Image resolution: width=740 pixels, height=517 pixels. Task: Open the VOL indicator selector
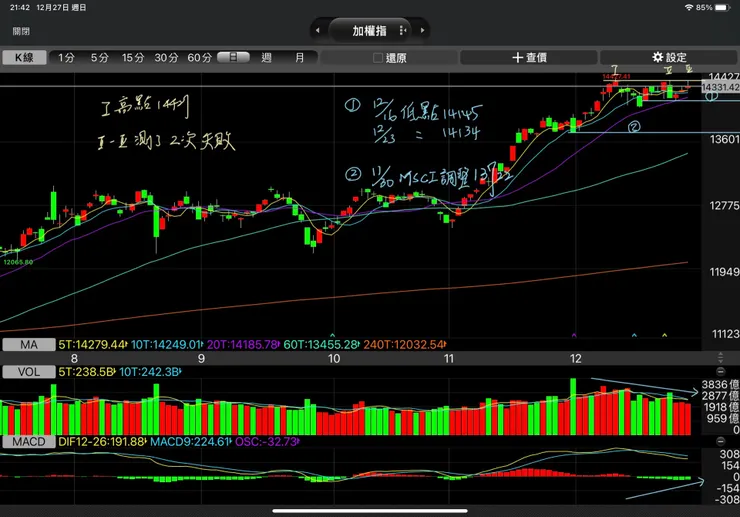click(x=29, y=372)
